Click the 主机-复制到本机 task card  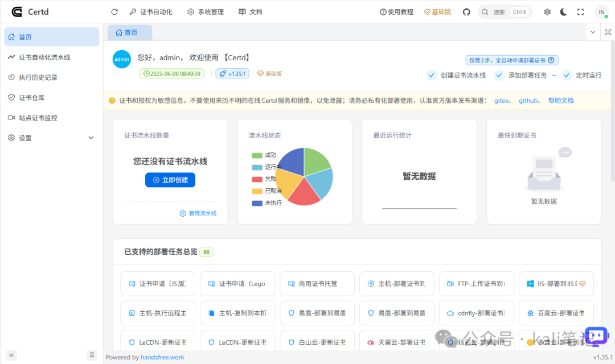(237, 313)
